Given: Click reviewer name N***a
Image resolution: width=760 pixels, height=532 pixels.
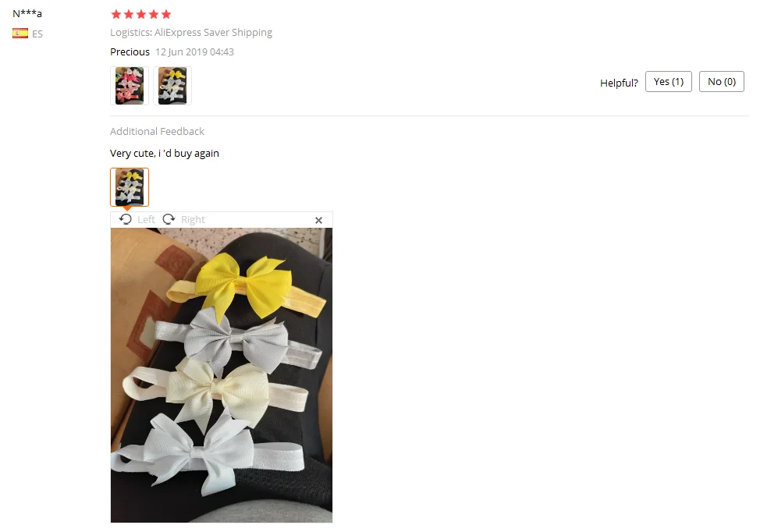Looking at the screenshot, I should (x=27, y=13).
